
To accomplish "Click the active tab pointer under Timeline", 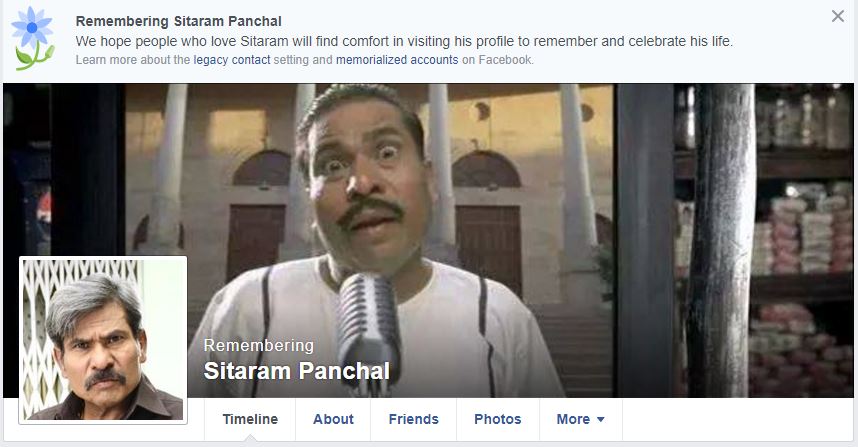I will coord(250,438).
